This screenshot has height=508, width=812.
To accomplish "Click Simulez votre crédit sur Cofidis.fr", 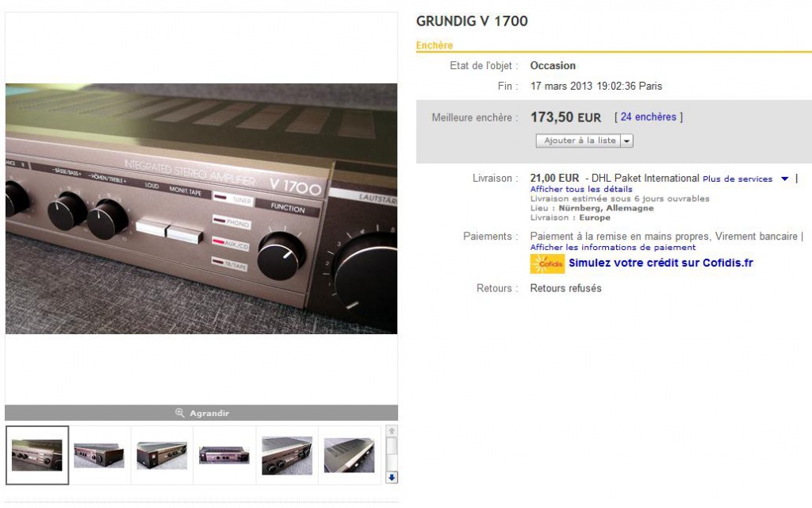I will [661, 263].
